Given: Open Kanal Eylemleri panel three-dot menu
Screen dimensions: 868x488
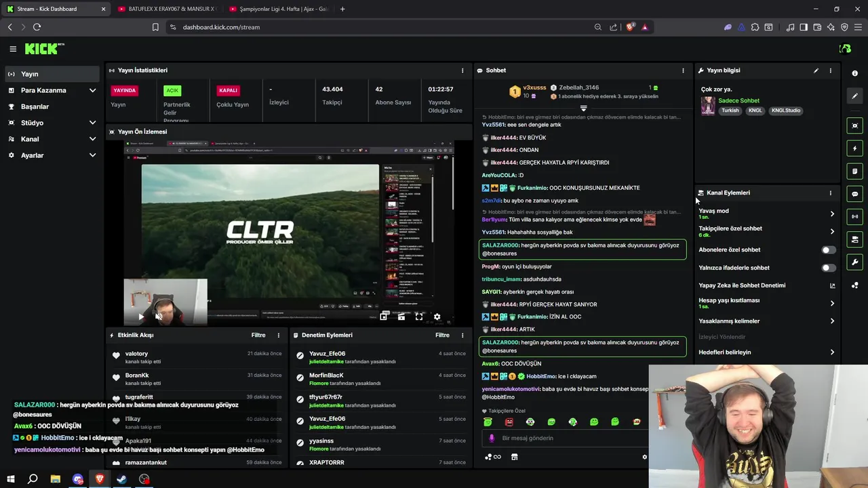Looking at the screenshot, I should point(830,193).
